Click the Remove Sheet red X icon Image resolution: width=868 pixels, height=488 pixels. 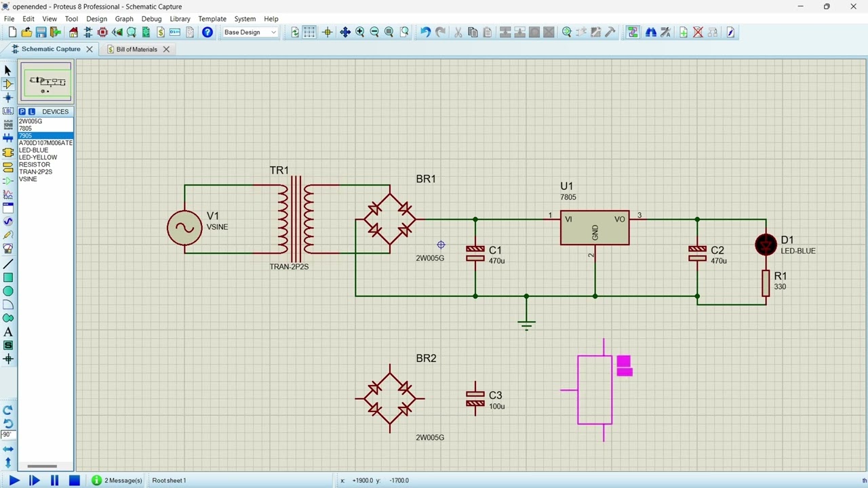698,32
